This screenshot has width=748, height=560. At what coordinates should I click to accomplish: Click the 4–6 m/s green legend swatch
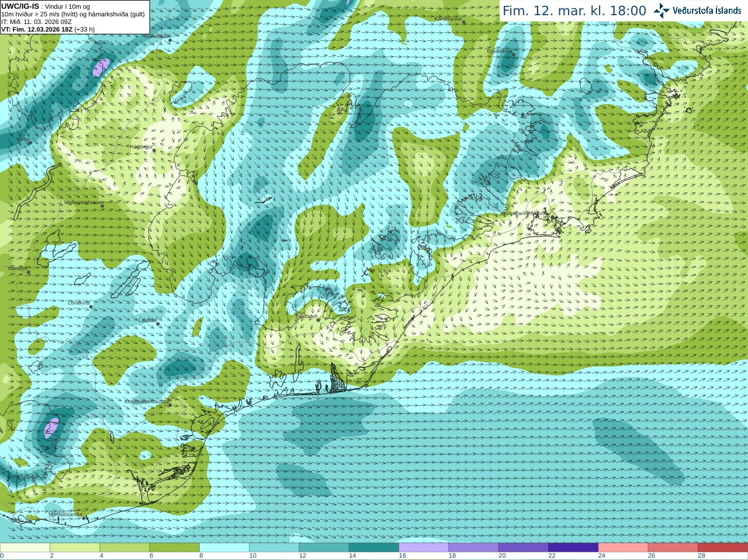[x=124, y=548]
